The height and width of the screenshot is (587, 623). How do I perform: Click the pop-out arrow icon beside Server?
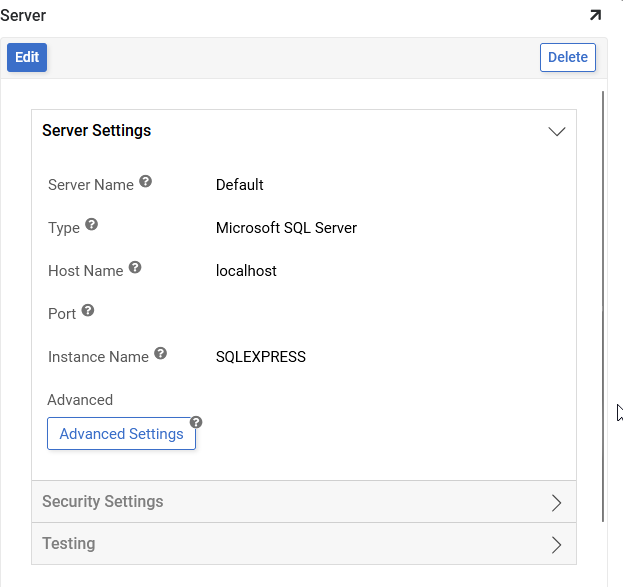coord(596,15)
